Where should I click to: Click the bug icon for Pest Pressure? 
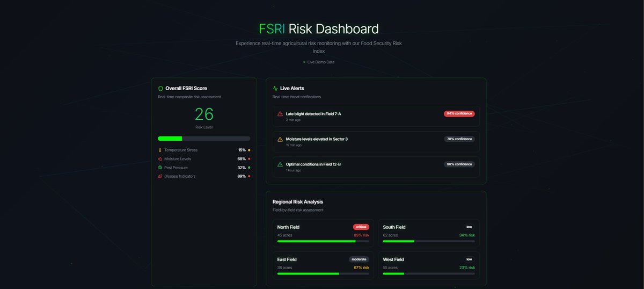click(160, 168)
